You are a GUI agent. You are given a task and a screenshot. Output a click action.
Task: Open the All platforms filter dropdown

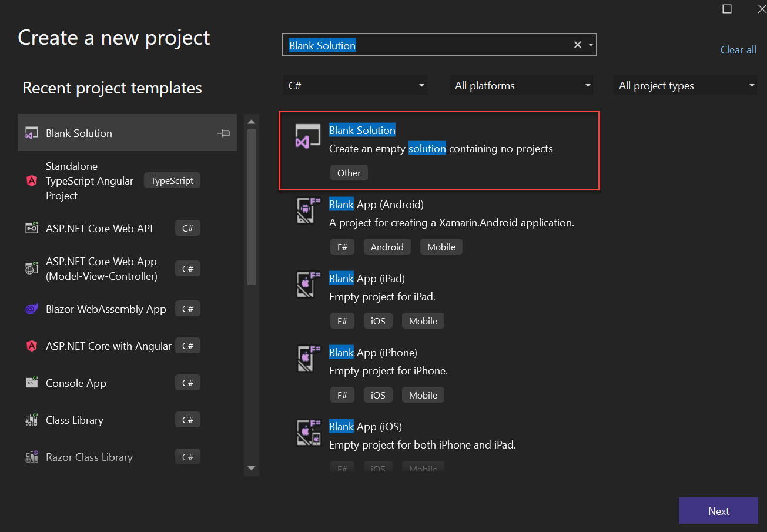pos(521,85)
